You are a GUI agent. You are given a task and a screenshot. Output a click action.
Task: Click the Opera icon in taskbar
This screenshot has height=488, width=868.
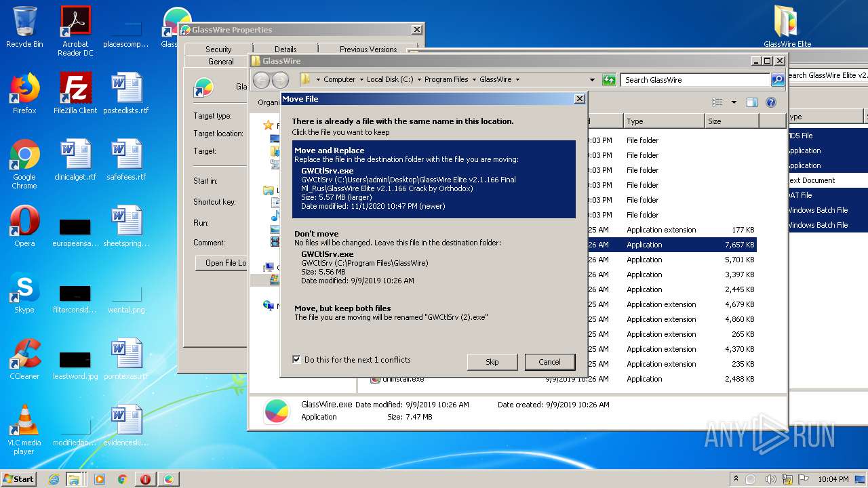[x=145, y=479]
